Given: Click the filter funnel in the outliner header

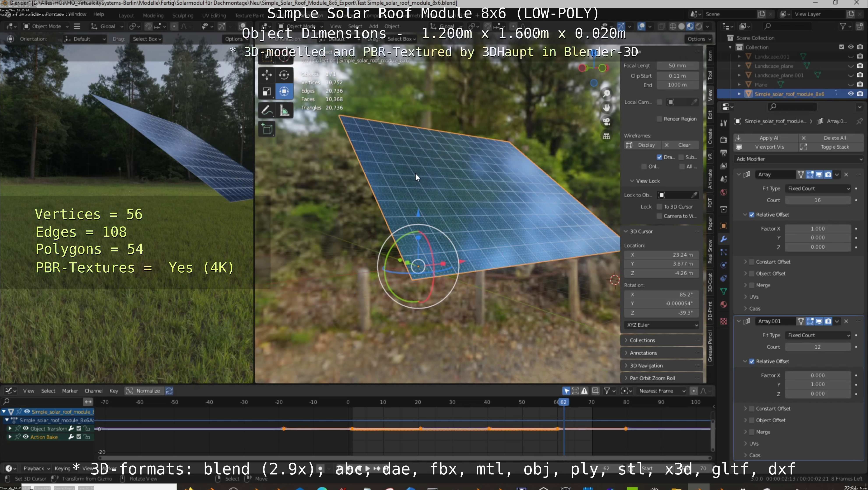Looking at the screenshot, I should [843, 26].
